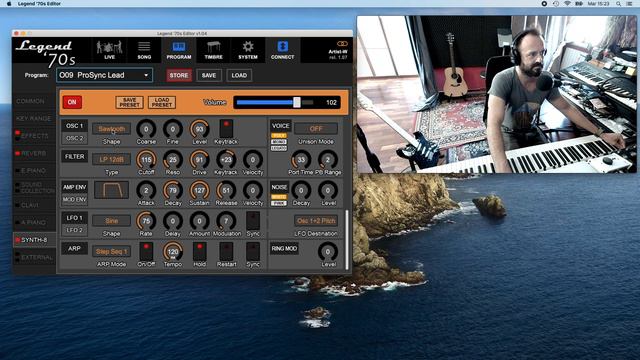Click the OSC Fine knob

tap(173, 129)
